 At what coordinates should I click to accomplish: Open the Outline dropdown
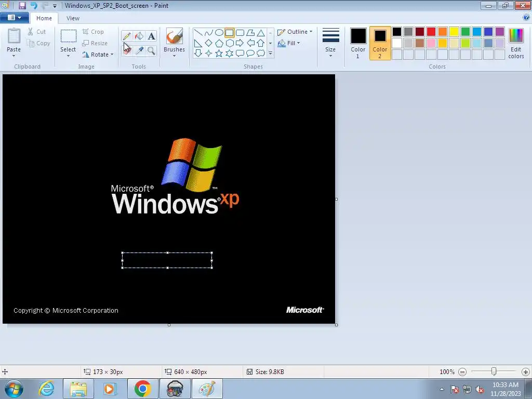(x=295, y=32)
